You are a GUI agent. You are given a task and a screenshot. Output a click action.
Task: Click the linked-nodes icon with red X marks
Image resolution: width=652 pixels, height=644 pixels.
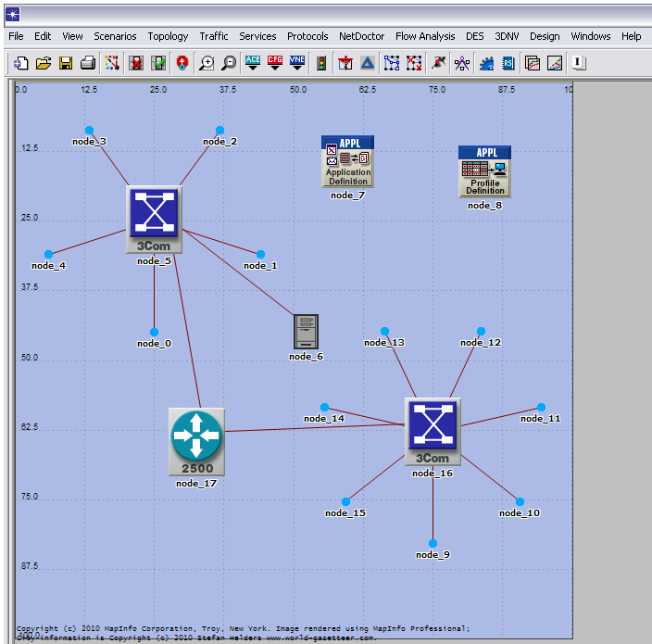[x=414, y=63]
